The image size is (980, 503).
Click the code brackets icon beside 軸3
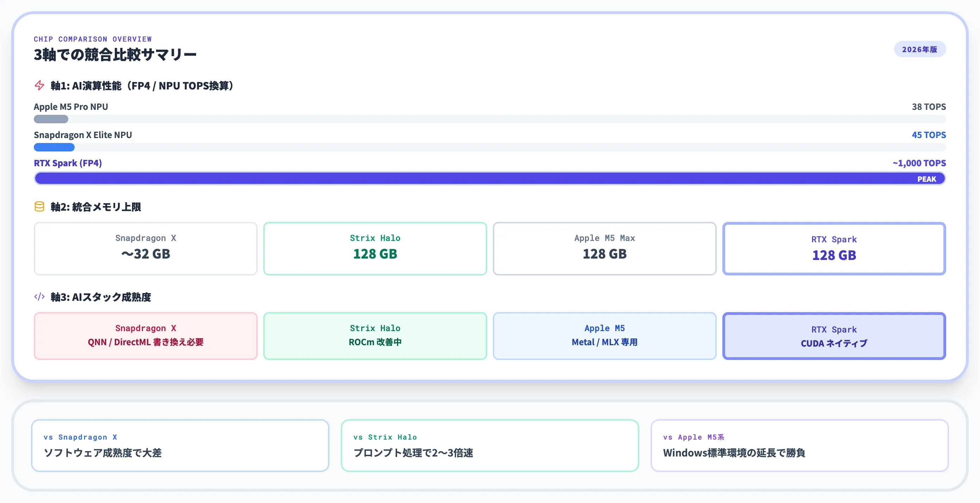[39, 297]
